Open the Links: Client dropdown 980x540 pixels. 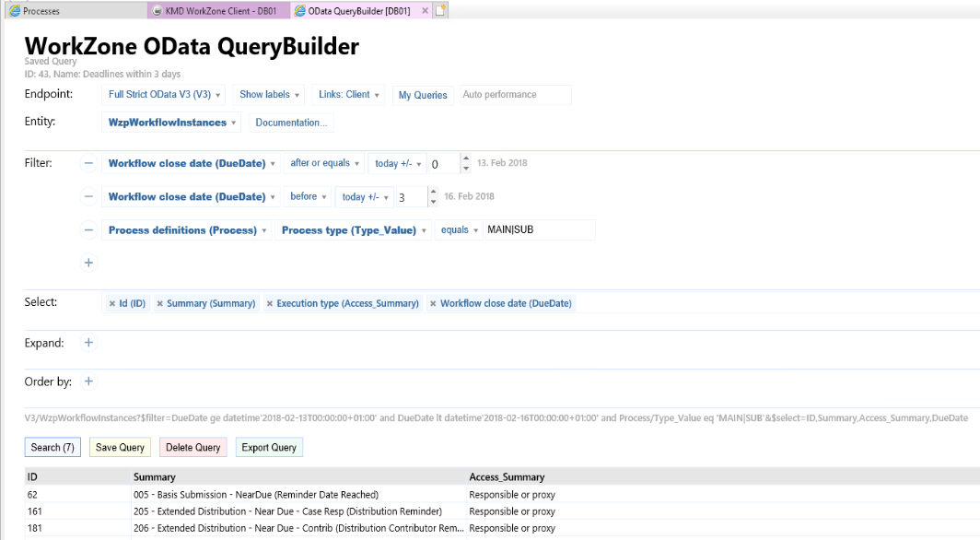point(349,94)
